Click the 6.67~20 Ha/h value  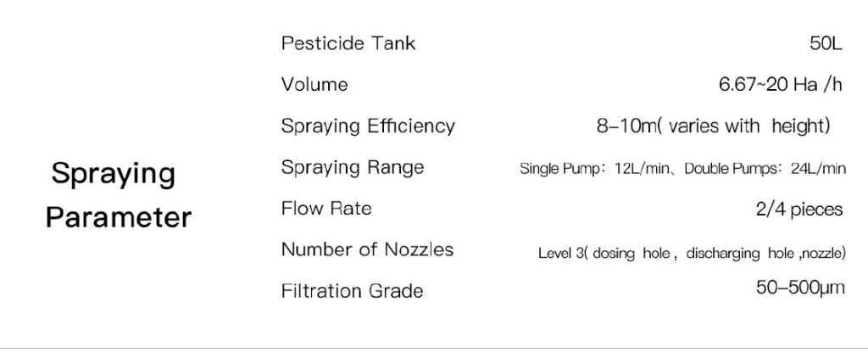point(780,85)
